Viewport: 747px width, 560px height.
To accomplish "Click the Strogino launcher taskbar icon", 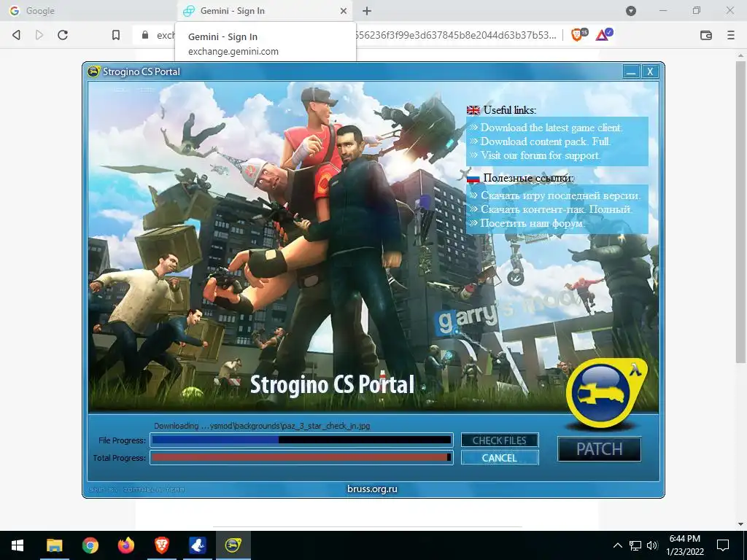I will (233, 545).
